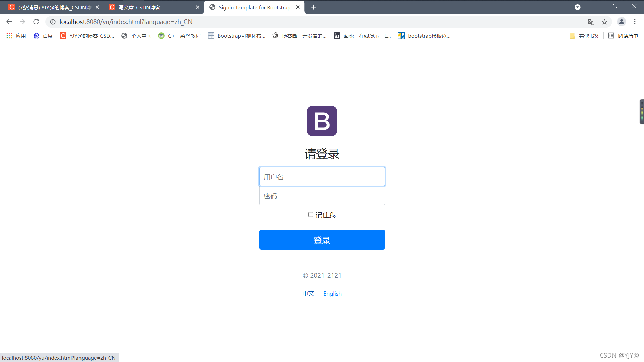This screenshot has width=644, height=362.
Task: Bookmark the page via the star icon
Action: (605, 22)
